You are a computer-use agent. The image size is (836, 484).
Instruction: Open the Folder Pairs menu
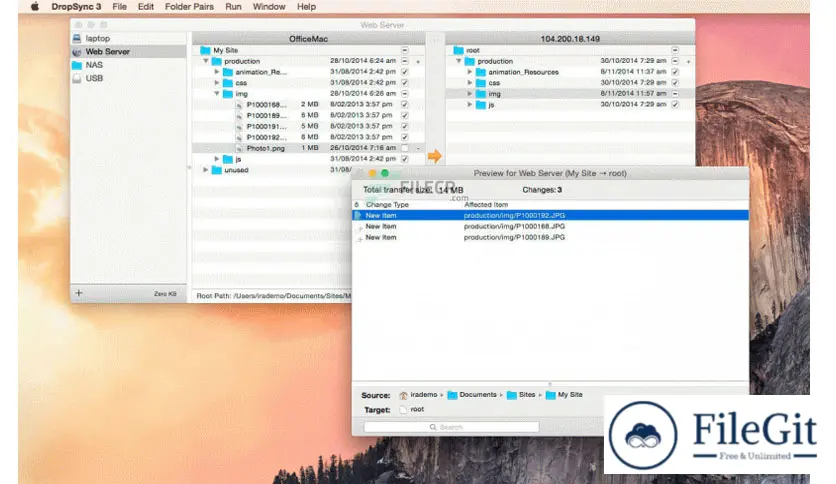pos(189,6)
